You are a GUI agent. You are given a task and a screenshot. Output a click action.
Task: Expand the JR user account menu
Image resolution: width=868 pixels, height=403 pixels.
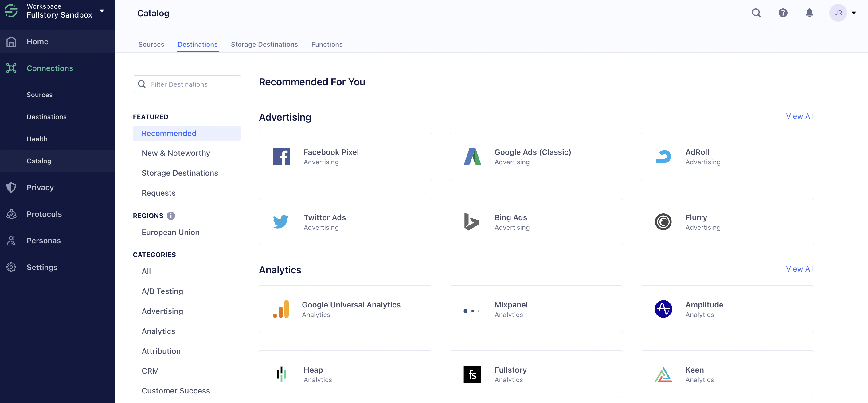[x=854, y=13]
